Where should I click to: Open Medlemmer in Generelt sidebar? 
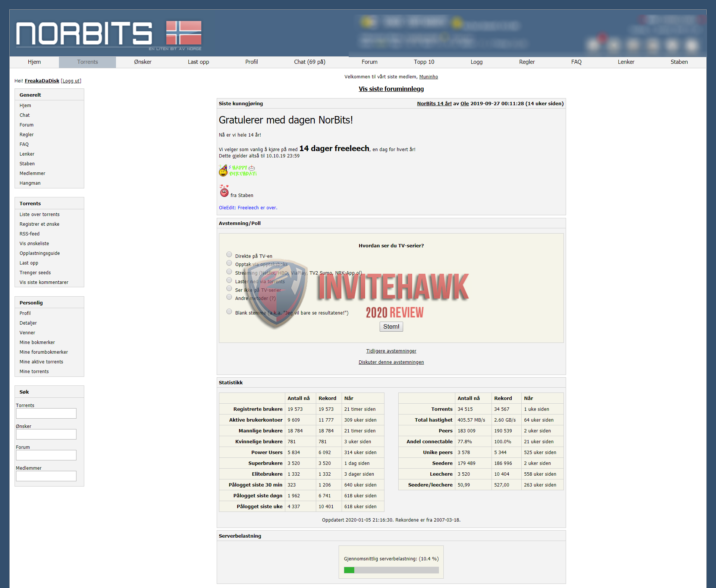32,173
